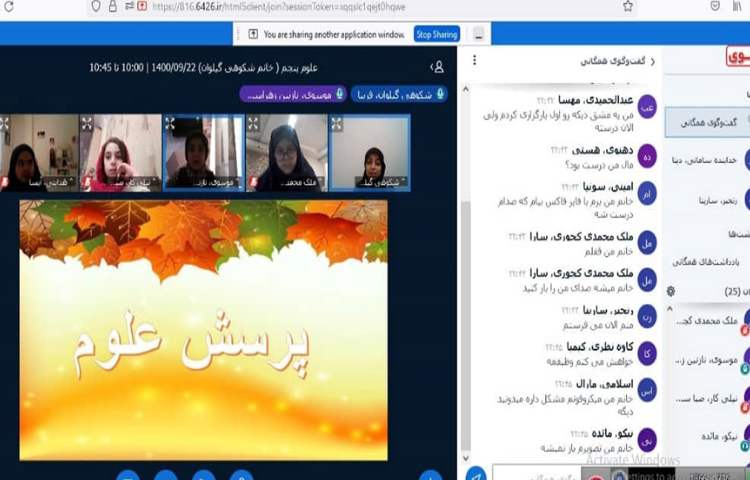Click ملک محمدی message خانم من قفلم
Image resolution: width=750 pixels, height=480 pixels.
(608, 251)
